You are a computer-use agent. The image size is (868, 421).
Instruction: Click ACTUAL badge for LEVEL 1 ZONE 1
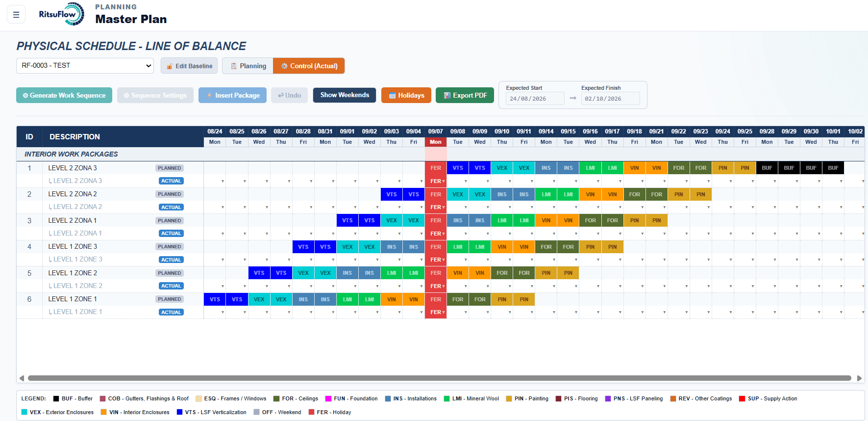171,312
